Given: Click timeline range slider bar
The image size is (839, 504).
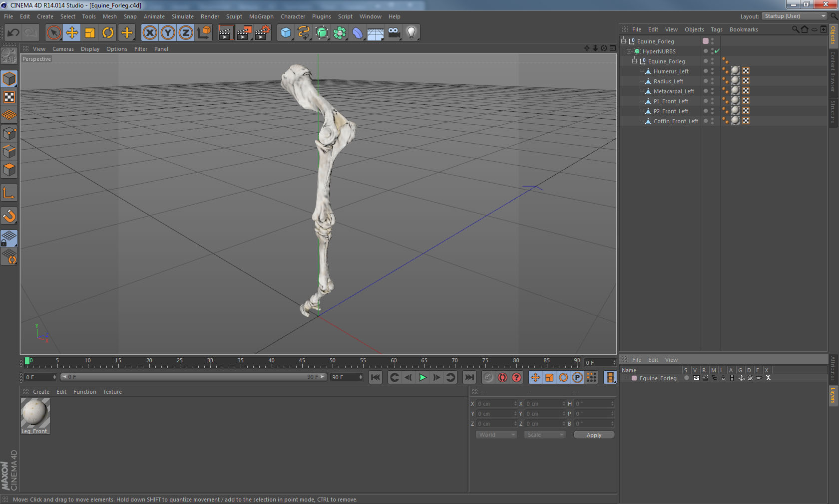Looking at the screenshot, I should click(193, 377).
